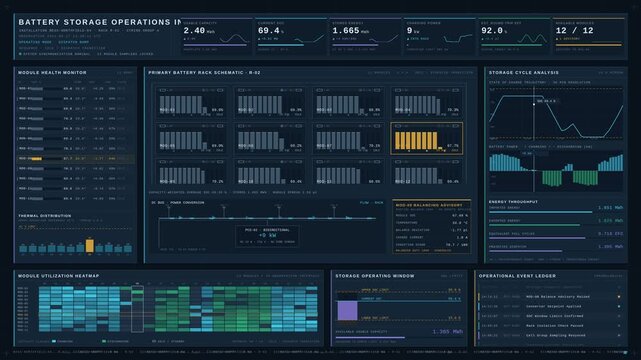Screen dimensions: 641x360
Task: Click the battery icon on the MOD-01 schematic card
Action: [x=163, y=90]
